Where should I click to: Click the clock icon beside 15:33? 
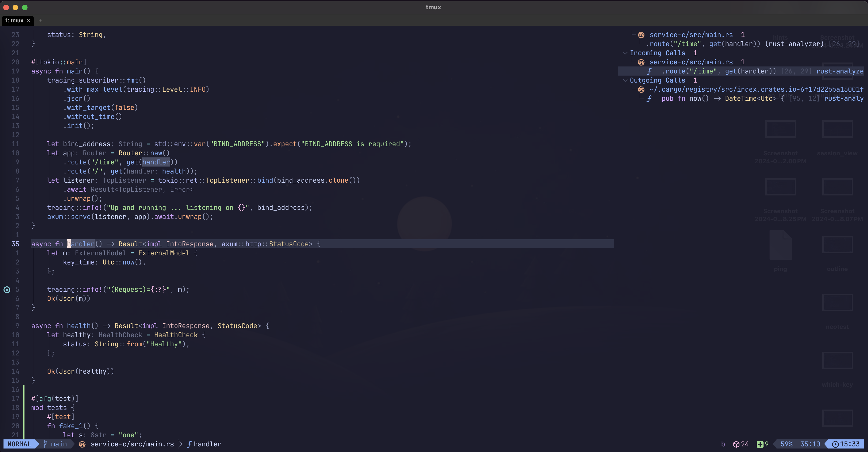coord(835,444)
